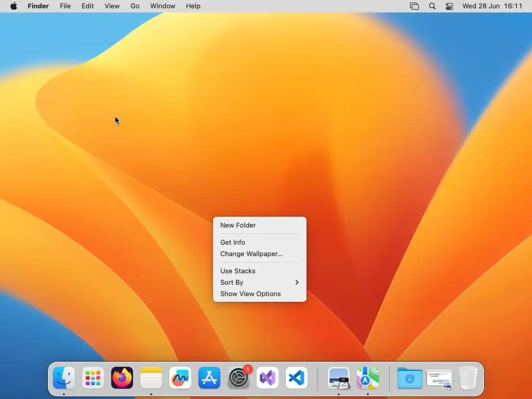This screenshot has width=532, height=399.
Task: Open the Window menu
Action: 163,6
